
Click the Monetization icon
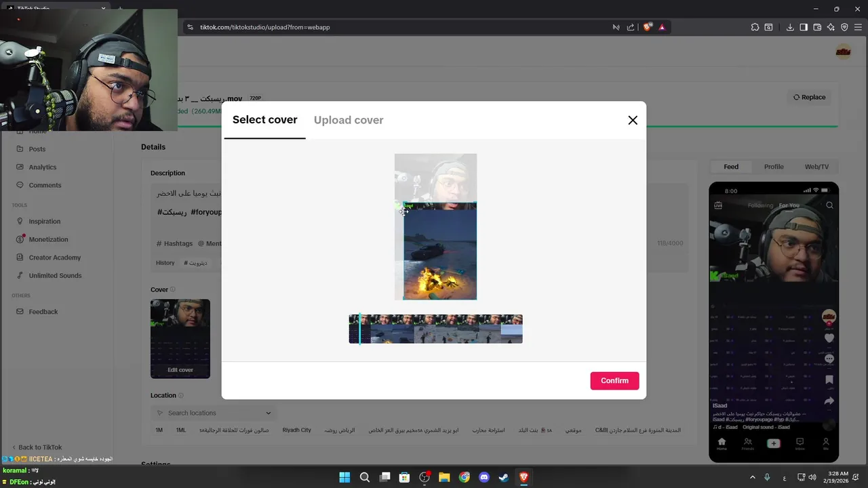pyautogui.click(x=20, y=239)
